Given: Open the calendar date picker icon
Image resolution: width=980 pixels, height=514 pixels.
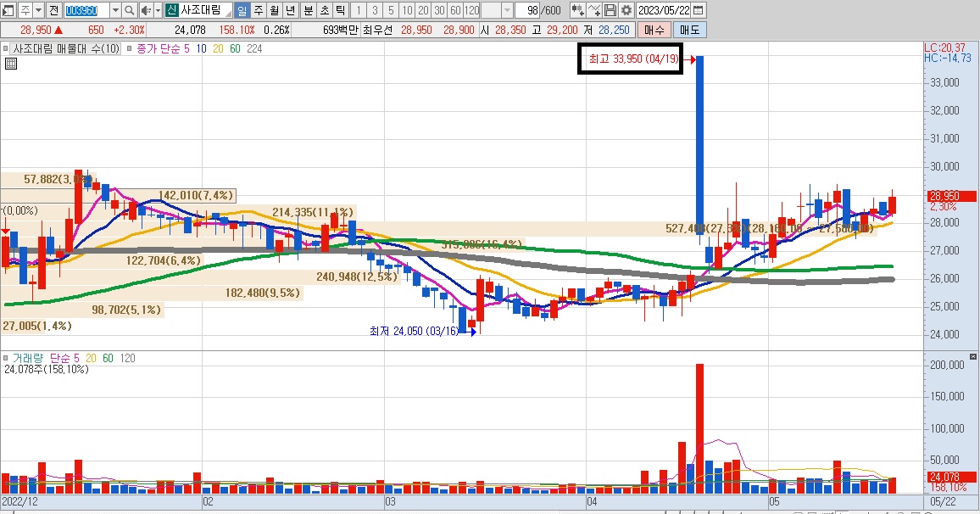Looking at the screenshot, I should click(699, 10).
